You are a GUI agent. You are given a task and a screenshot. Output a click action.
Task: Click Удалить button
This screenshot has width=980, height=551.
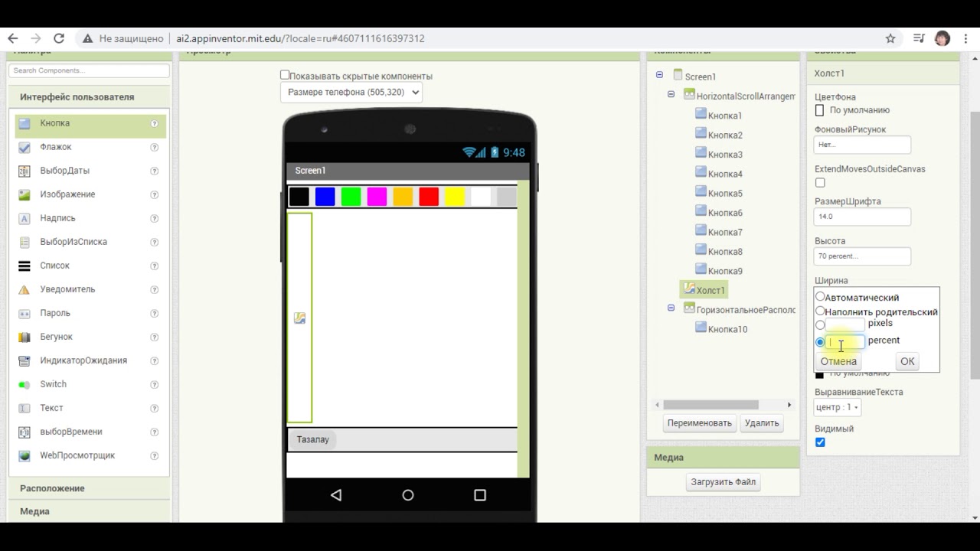point(762,423)
